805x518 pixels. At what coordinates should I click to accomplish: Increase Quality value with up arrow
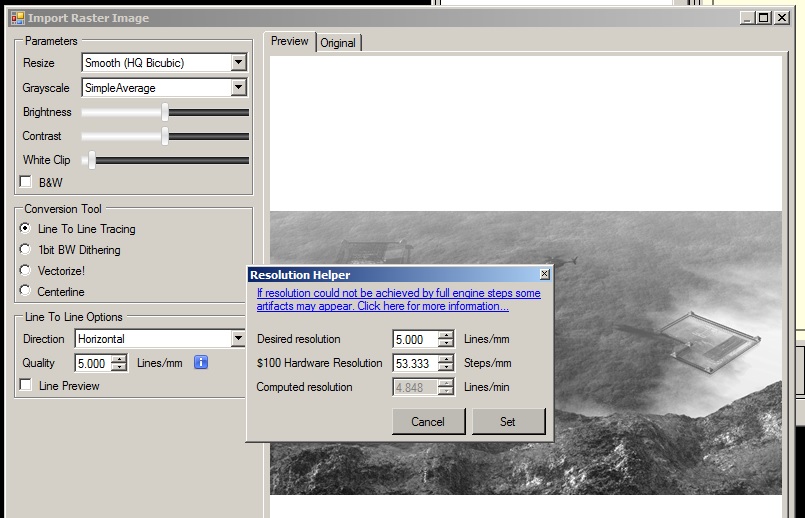119,359
